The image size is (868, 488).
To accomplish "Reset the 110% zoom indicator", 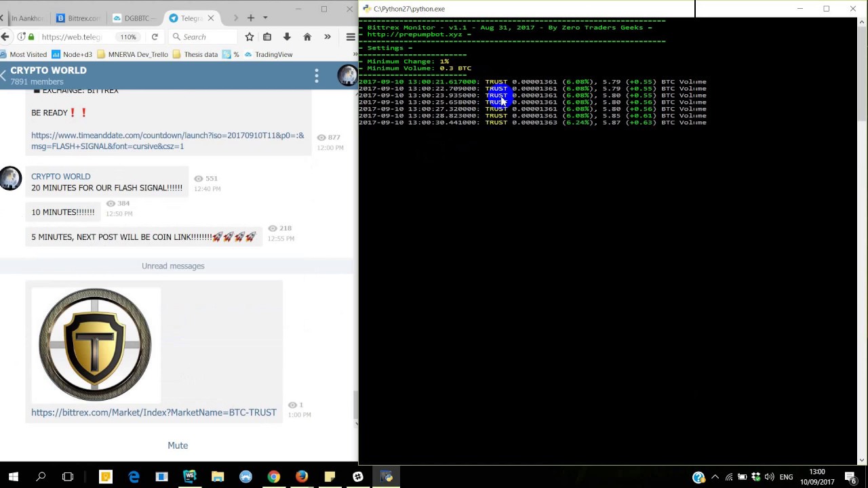I will pyautogui.click(x=128, y=37).
